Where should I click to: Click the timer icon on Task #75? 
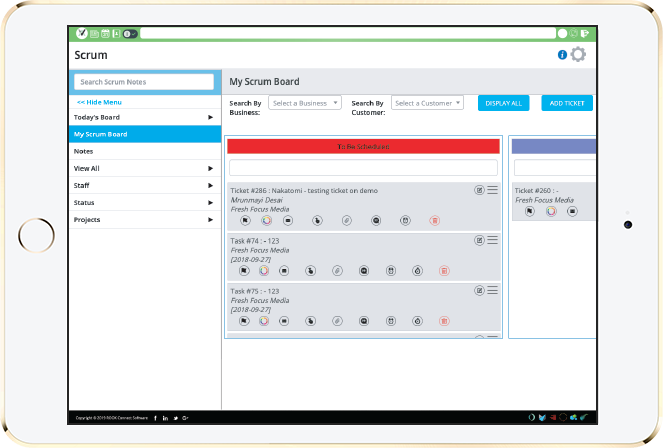click(x=417, y=320)
